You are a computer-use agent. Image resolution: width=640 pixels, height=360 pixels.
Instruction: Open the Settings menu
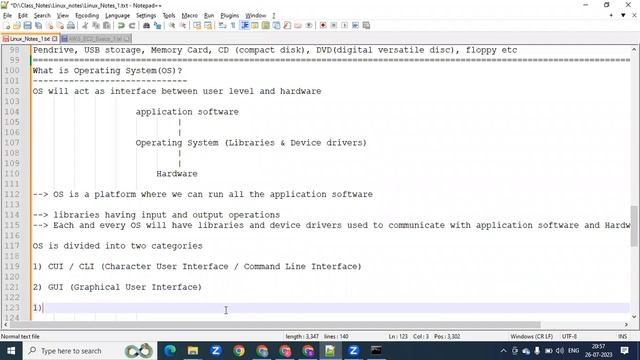(146, 16)
